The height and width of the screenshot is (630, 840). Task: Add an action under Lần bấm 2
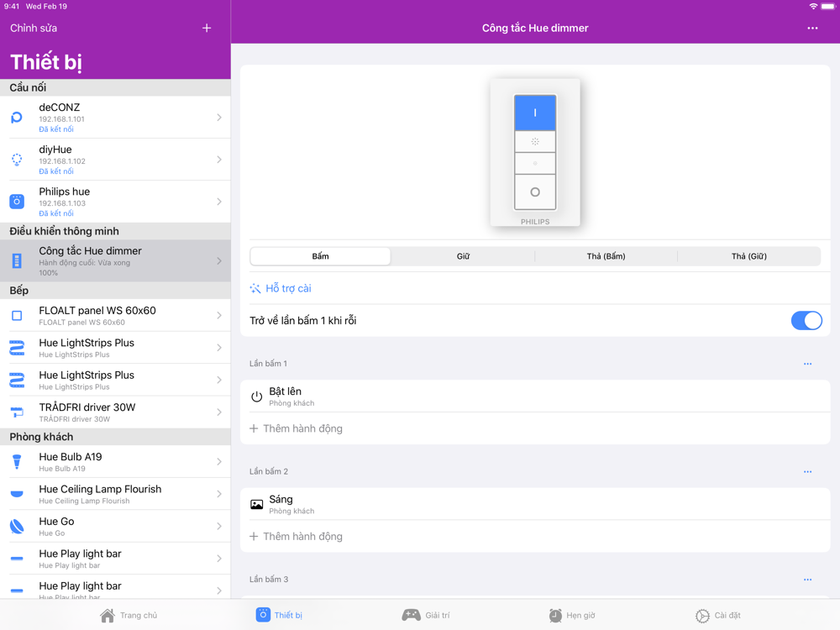click(x=296, y=536)
